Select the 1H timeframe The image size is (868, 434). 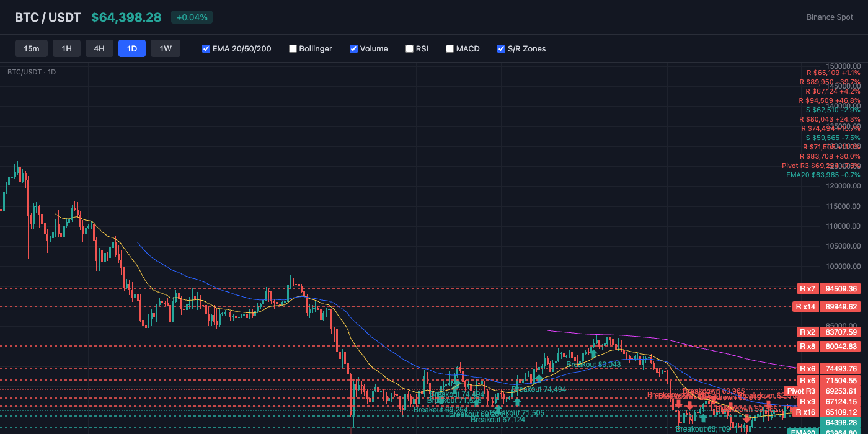tap(66, 48)
